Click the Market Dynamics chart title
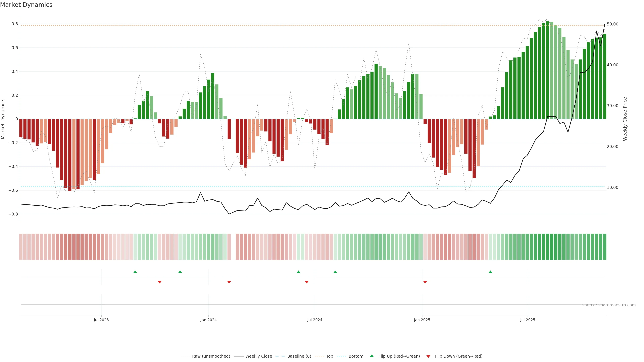Image resolution: width=644 pixels, height=362 pixels. pos(26,5)
